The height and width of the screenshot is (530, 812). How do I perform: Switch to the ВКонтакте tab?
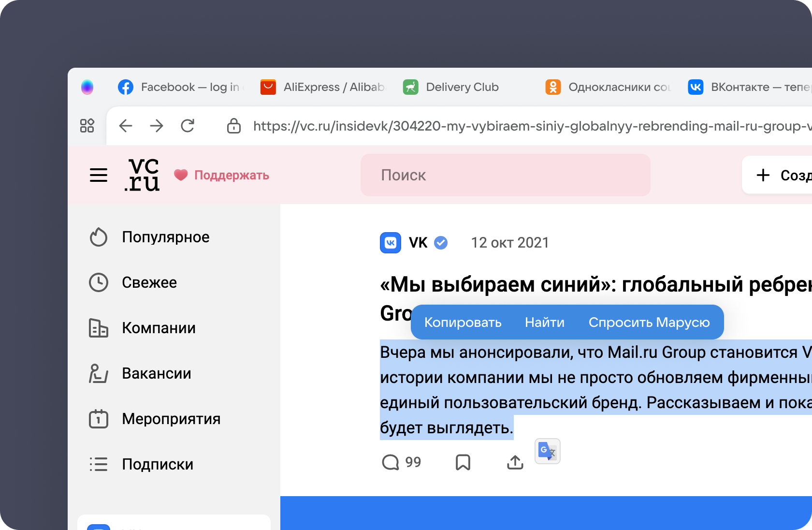(x=749, y=87)
